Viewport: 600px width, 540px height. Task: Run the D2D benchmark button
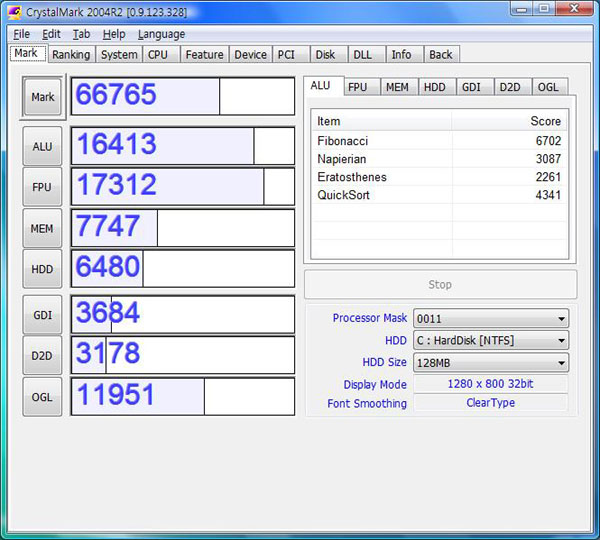tap(42, 356)
